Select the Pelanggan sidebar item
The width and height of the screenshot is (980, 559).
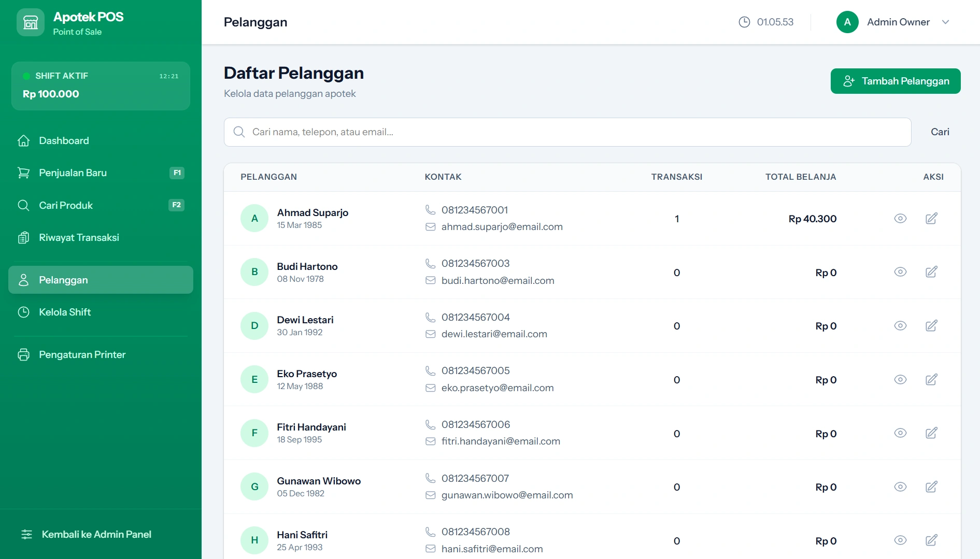101,280
